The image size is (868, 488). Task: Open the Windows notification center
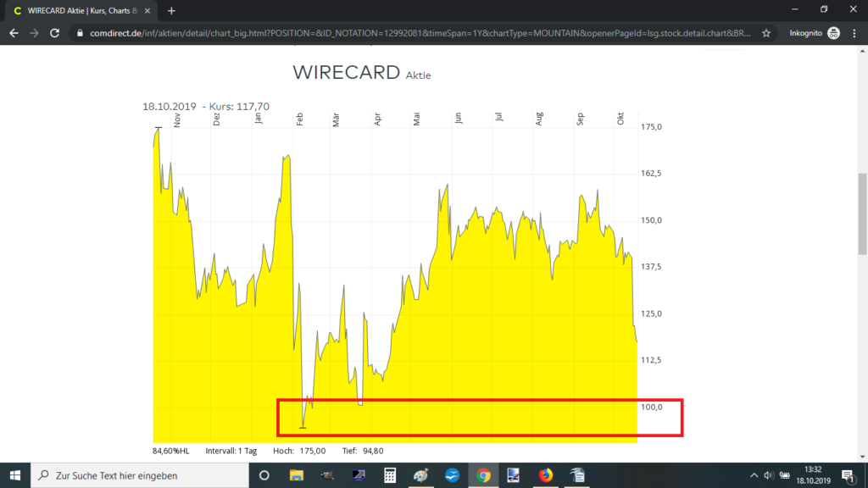[x=848, y=475]
